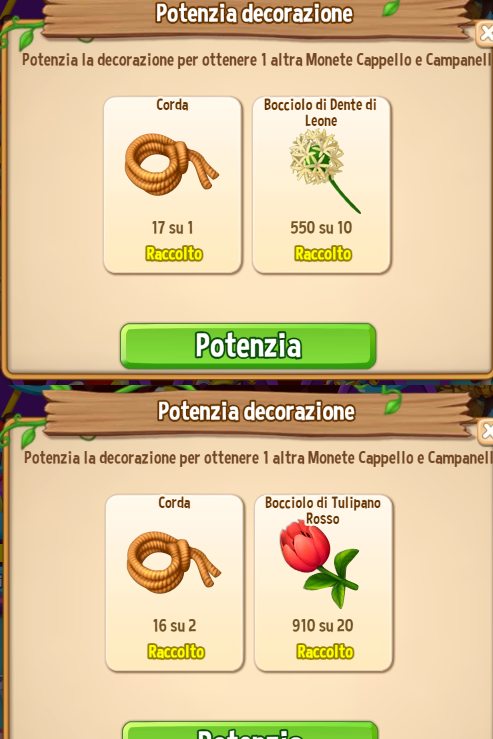Click the partially visible Potenzia button under the Tulipano card
The image size is (493, 739).
click(x=250, y=730)
